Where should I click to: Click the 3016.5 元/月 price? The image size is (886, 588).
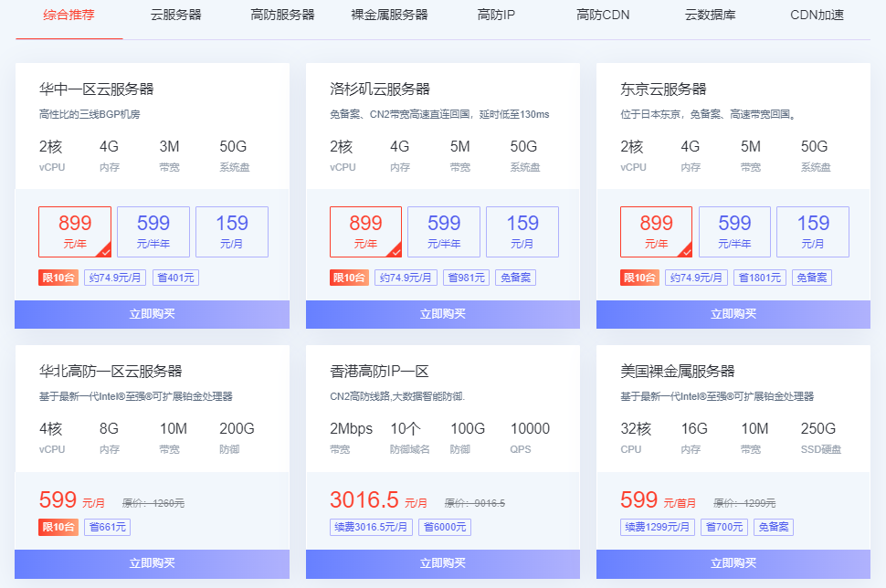point(378,499)
